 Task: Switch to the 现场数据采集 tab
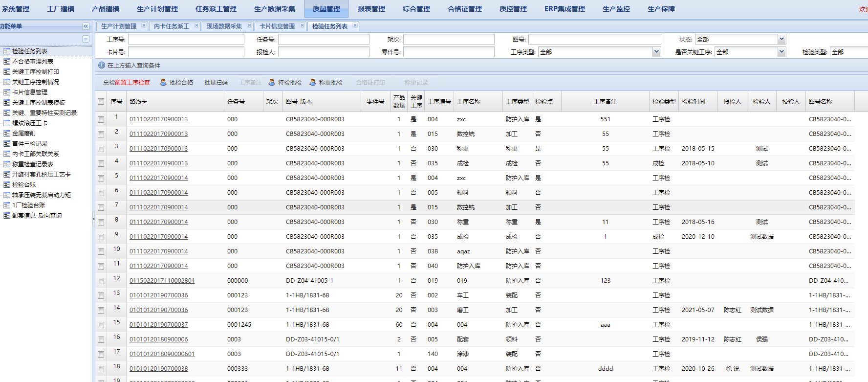(224, 26)
